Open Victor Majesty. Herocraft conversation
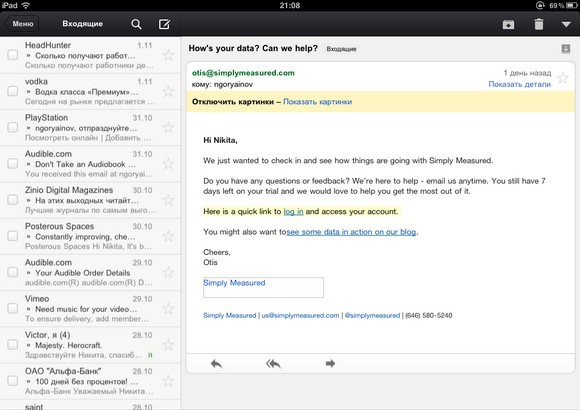 point(90,345)
